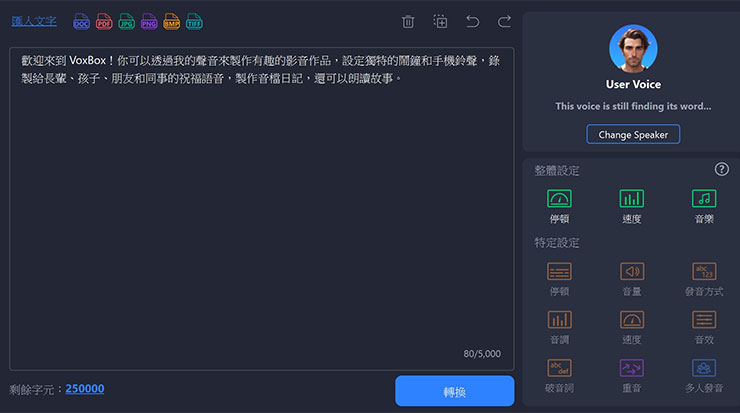Click the trash delete icon

click(x=408, y=22)
